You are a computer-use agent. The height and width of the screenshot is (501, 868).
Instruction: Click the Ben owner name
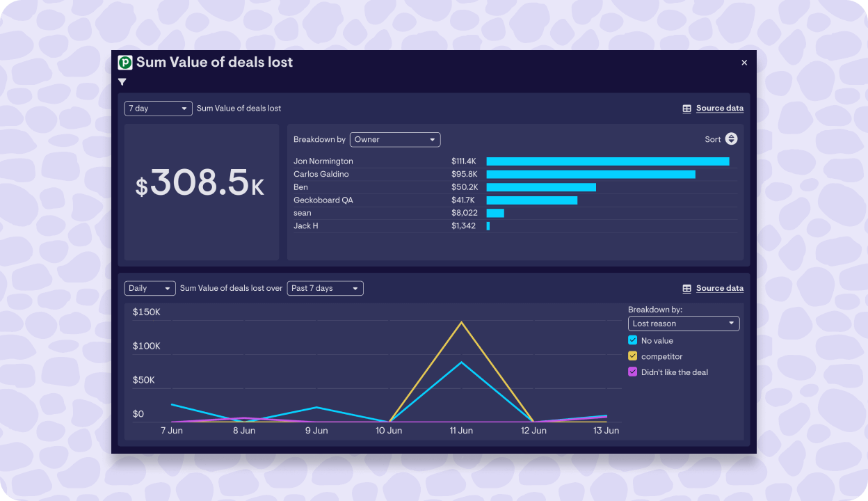click(x=300, y=187)
